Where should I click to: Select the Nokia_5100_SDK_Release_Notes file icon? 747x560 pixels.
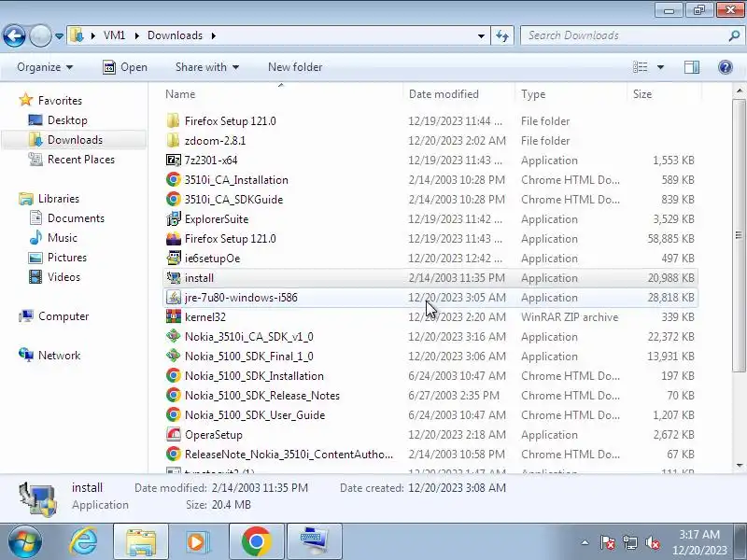174,395
